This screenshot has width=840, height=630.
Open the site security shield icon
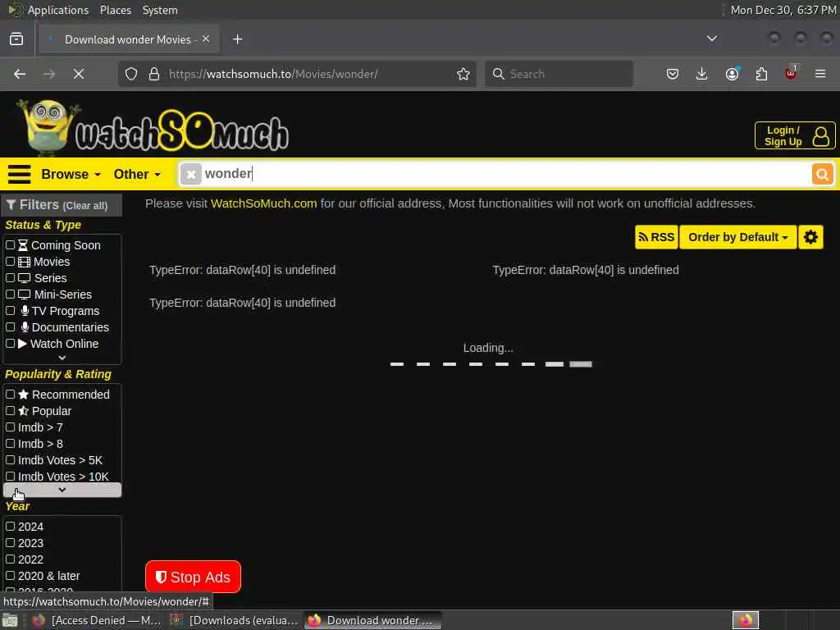(x=131, y=74)
